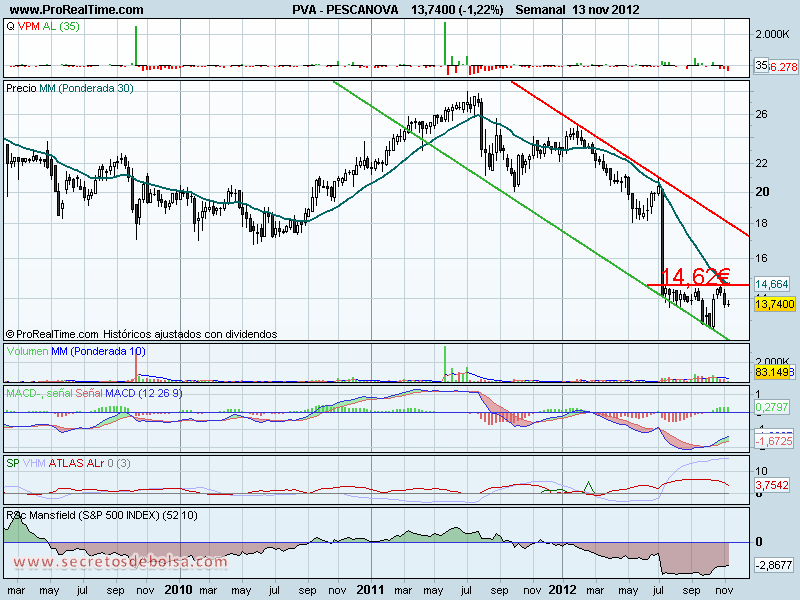Click the 2012 year label on time axis
Image resolution: width=800 pixels, height=600 pixels.
562,590
